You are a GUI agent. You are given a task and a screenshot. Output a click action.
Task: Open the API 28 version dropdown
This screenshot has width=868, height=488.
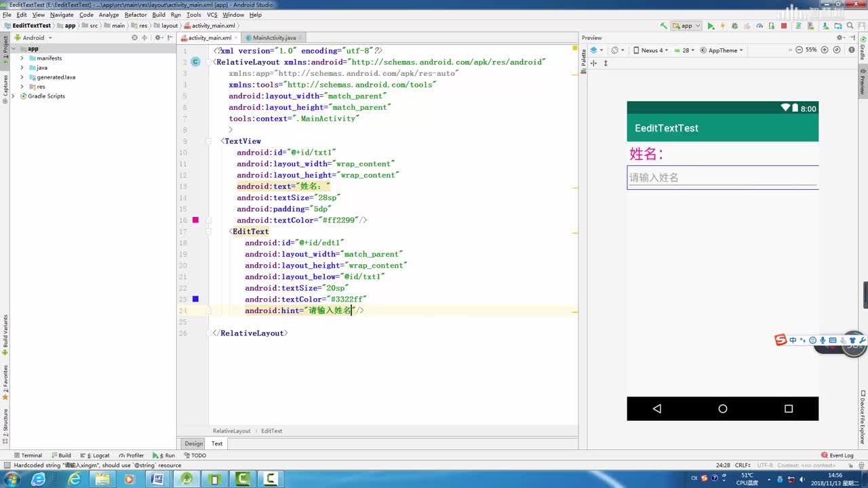point(685,50)
